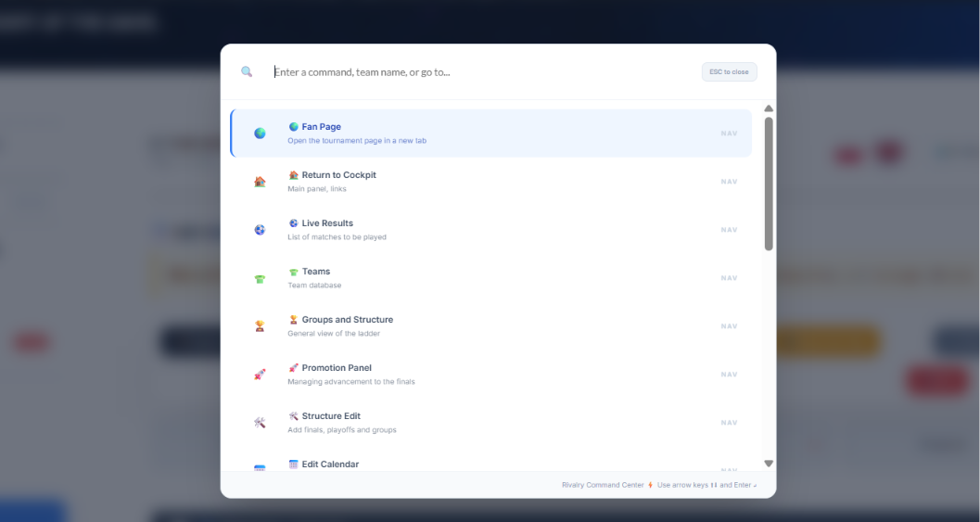Click the globe icon beside Fan Page
This screenshot has height=522, width=980.
click(x=260, y=134)
